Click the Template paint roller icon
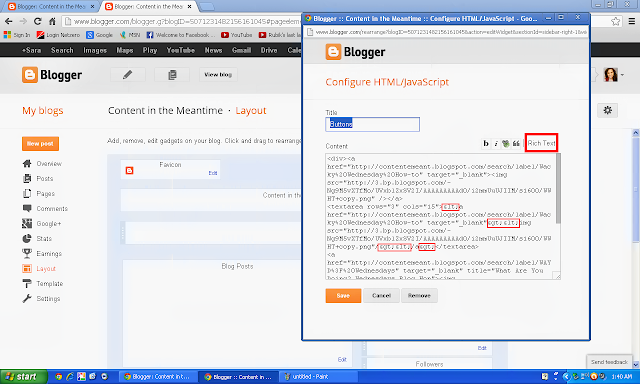Viewport: 640px width, 384px height. click(x=27, y=284)
